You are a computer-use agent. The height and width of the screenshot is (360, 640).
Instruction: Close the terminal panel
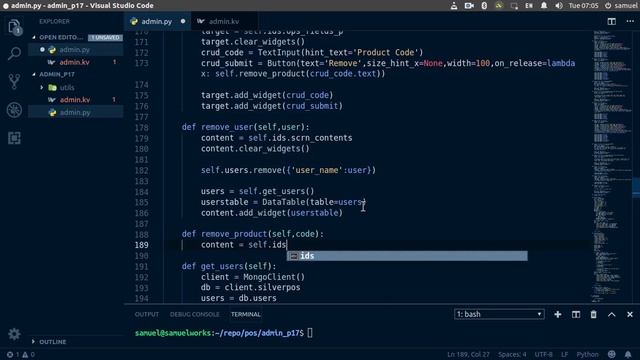630,314
